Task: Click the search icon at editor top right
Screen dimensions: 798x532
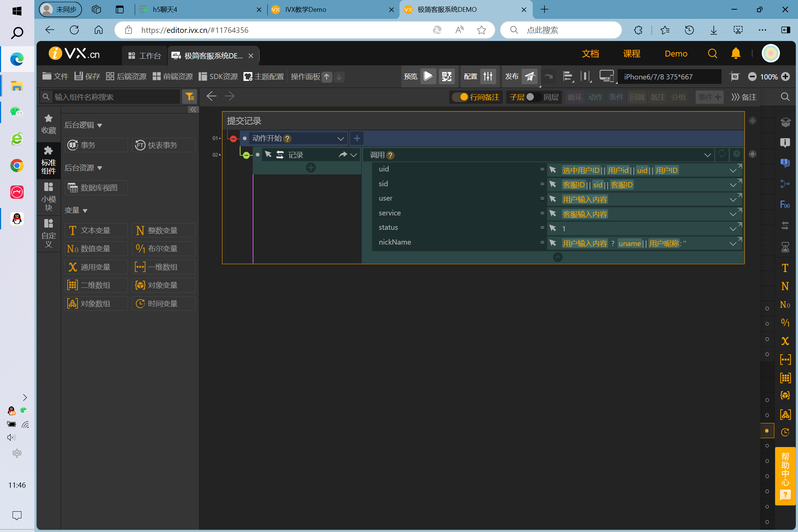Action: (x=785, y=97)
